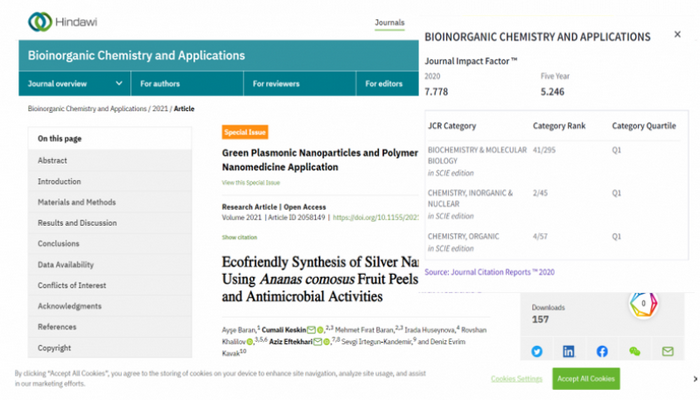Open Cookies Settings link
This screenshot has width=700, height=400.
pos(516,379)
